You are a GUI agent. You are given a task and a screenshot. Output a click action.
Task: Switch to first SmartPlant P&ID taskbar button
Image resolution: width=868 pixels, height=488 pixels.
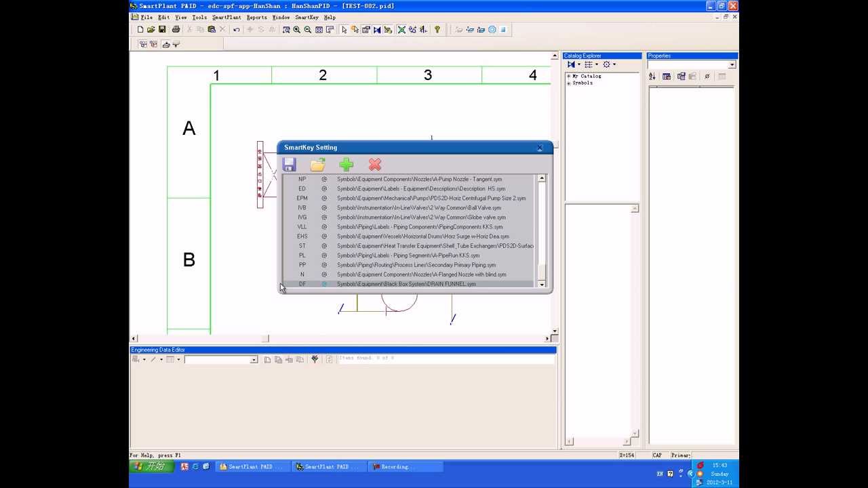click(x=252, y=466)
